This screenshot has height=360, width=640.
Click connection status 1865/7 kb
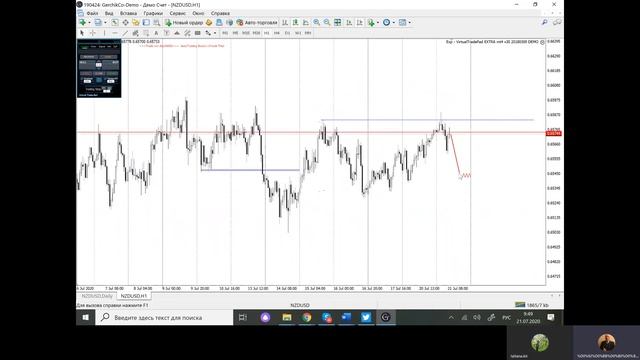pyautogui.click(x=532, y=305)
